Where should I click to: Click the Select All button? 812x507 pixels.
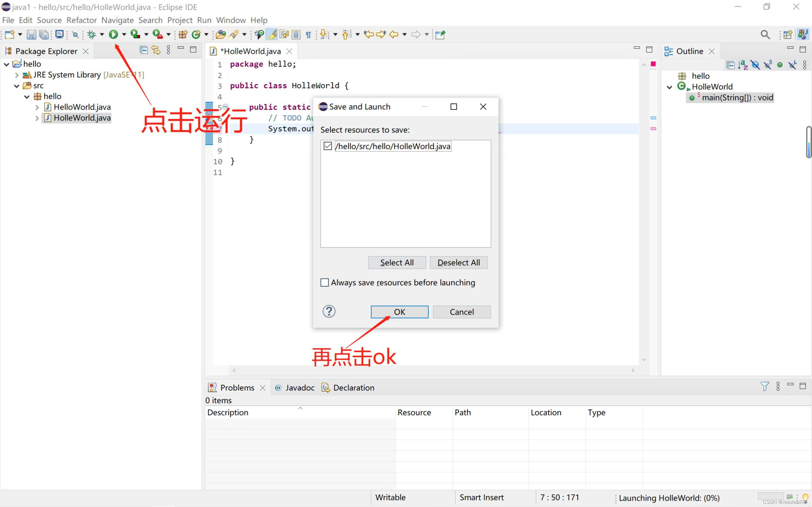397,262
